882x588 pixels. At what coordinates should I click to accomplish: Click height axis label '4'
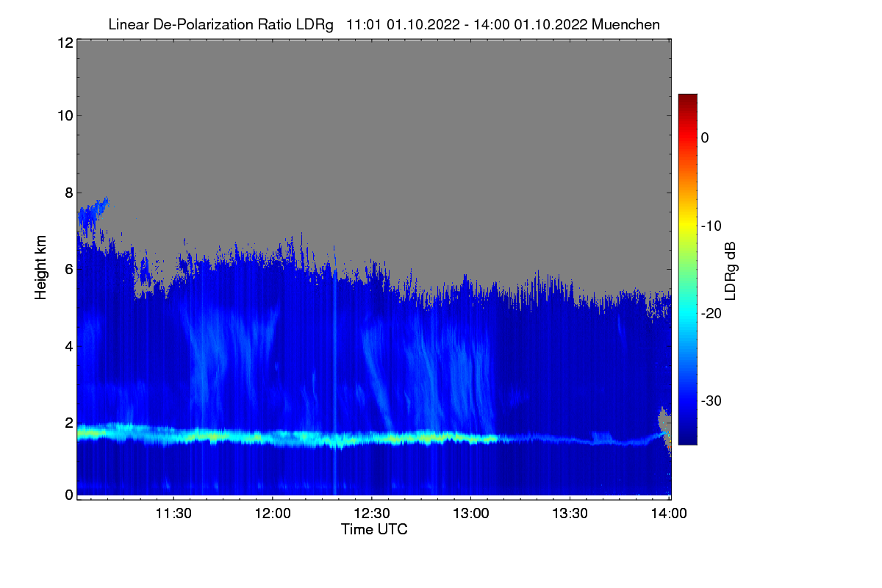coord(68,345)
